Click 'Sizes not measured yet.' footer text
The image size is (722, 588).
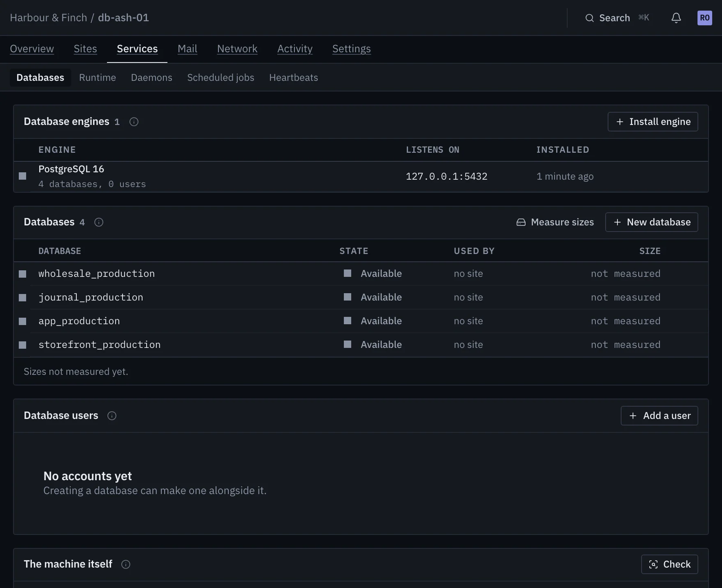point(76,372)
